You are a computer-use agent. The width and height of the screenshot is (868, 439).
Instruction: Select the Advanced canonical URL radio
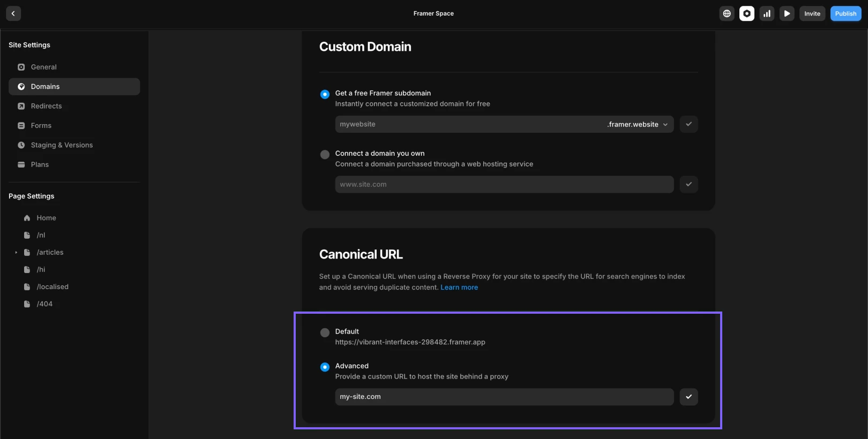tap(325, 367)
